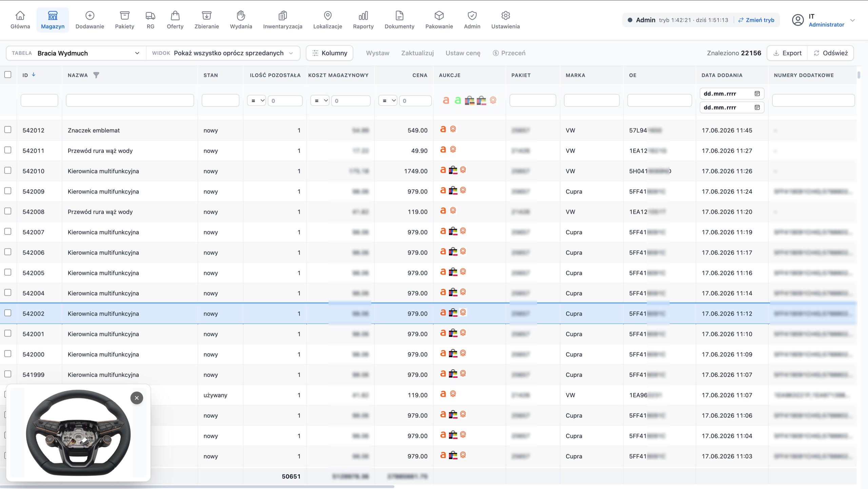
Task: Click the Przeceń action
Action: point(509,53)
